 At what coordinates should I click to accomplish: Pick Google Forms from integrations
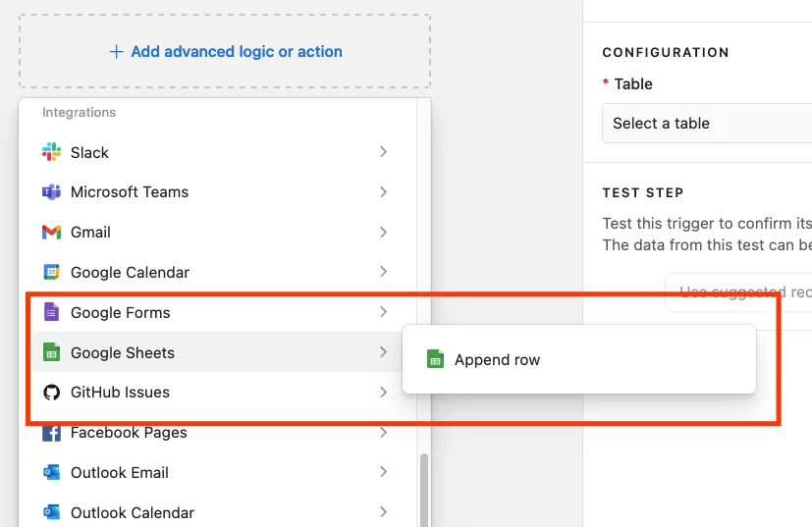click(x=218, y=312)
